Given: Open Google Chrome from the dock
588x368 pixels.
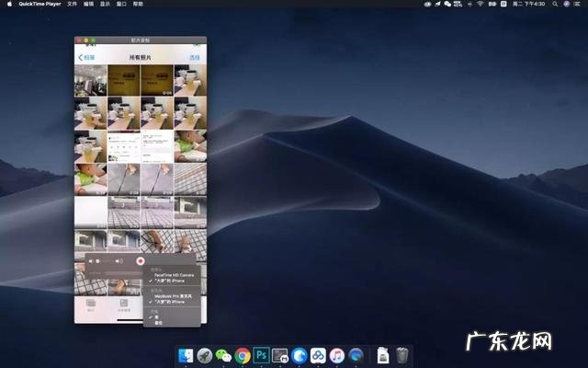Looking at the screenshot, I should click(243, 354).
